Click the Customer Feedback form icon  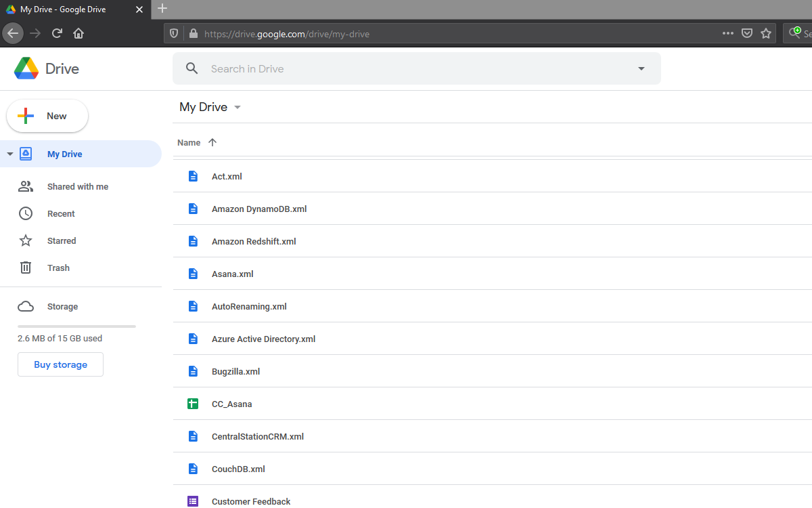click(193, 501)
